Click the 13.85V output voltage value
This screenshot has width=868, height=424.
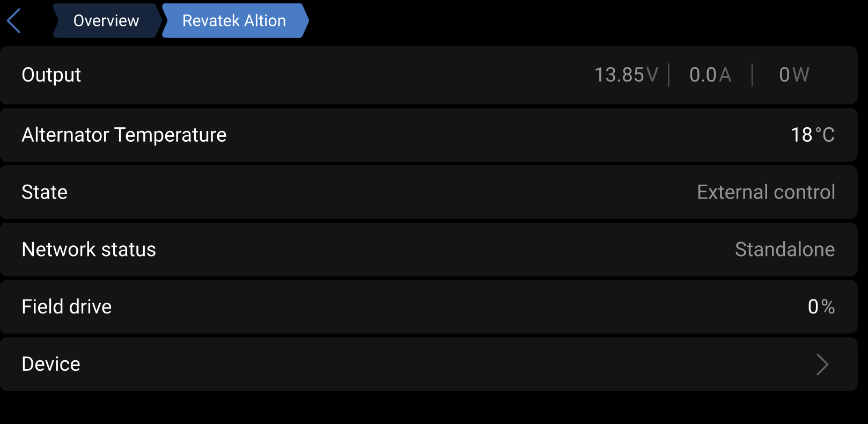point(626,75)
